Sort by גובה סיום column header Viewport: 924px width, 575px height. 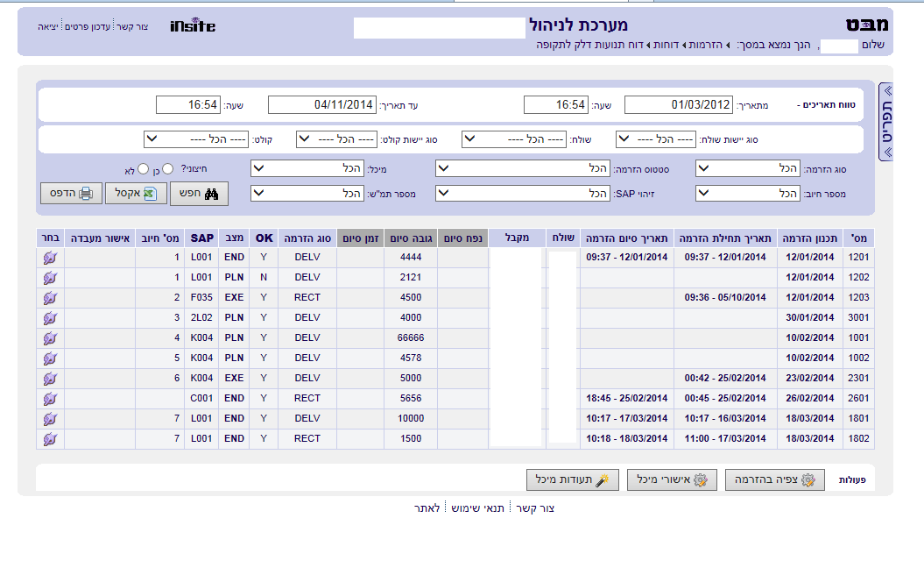click(x=411, y=238)
